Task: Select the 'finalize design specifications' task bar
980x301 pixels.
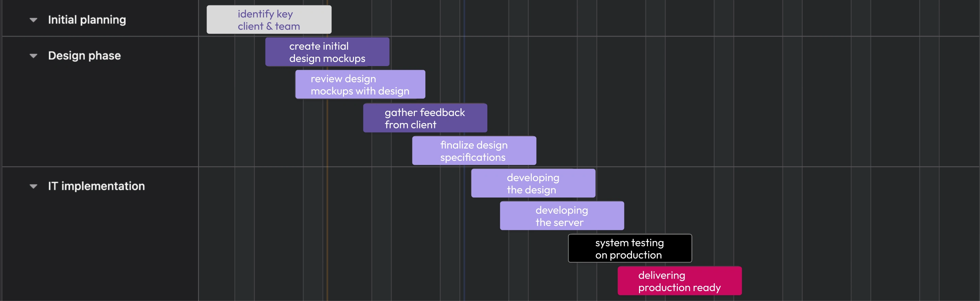Action: [474, 151]
